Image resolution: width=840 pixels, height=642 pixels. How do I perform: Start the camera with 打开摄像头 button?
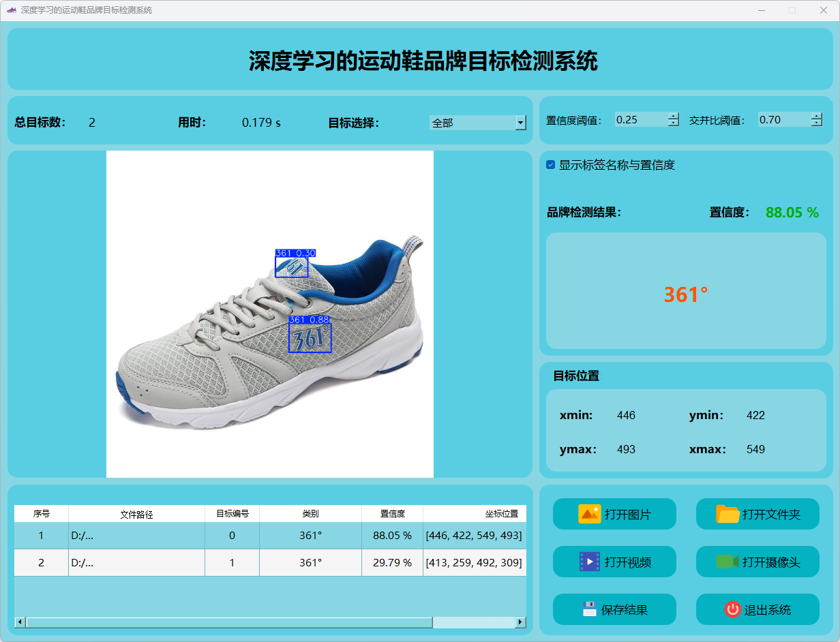click(757, 562)
